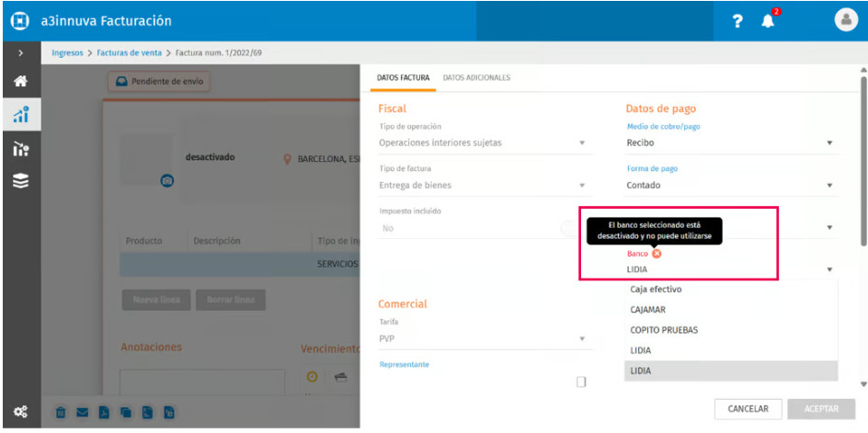This screenshot has height=433, width=868.
Task: Select CAJAMAR from the bank list
Action: [x=731, y=310]
